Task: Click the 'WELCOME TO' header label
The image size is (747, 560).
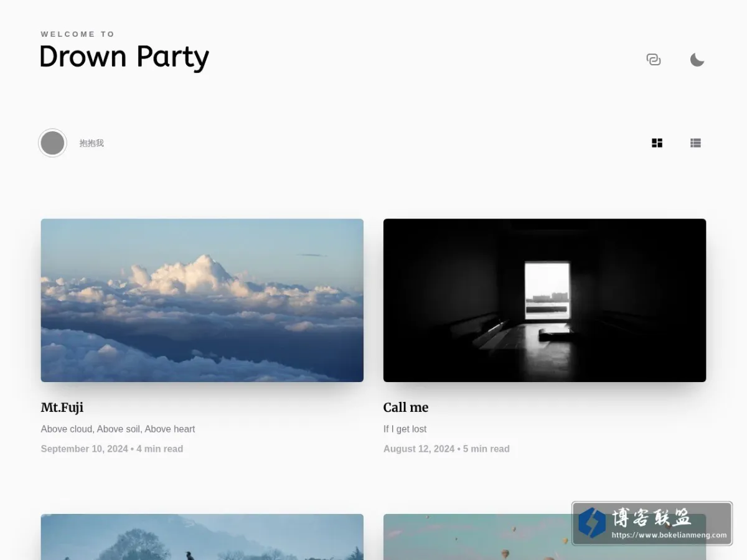Action: coord(78,34)
